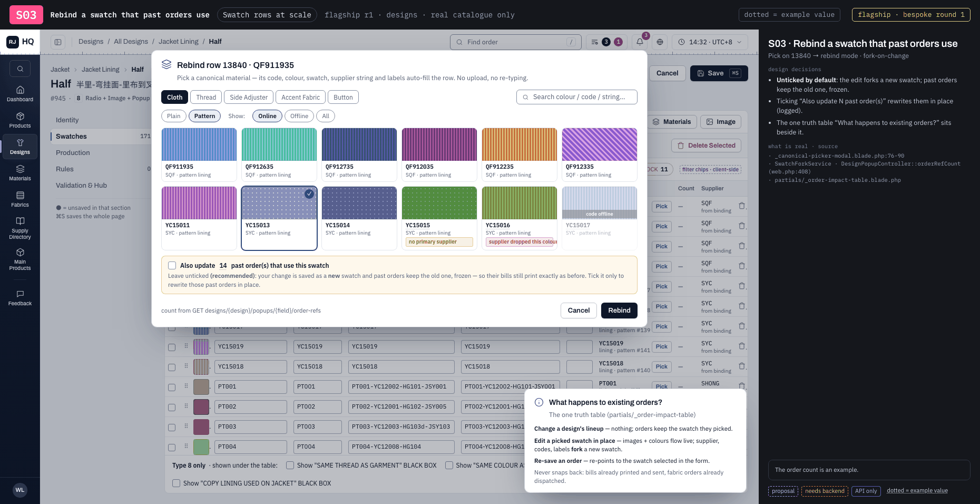Select the PT002 row checkbox

click(172, 407)
